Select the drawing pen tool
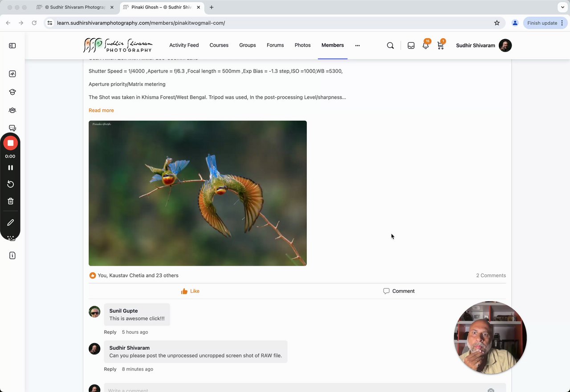Screen dimensions: 570x392 (x=10, y=222)
